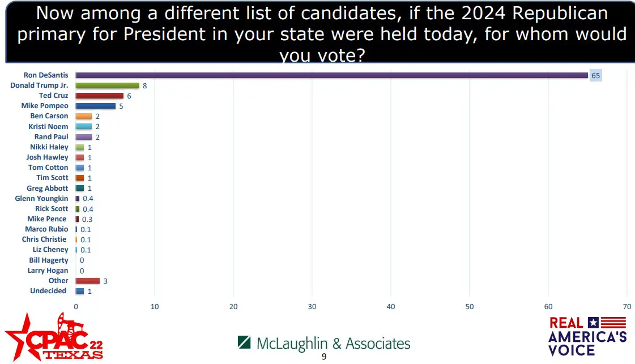The height and width of the screenshot is (364, 635).
Task: Select the green Donald Trump Jr. bar
Action: pos(107,85)
